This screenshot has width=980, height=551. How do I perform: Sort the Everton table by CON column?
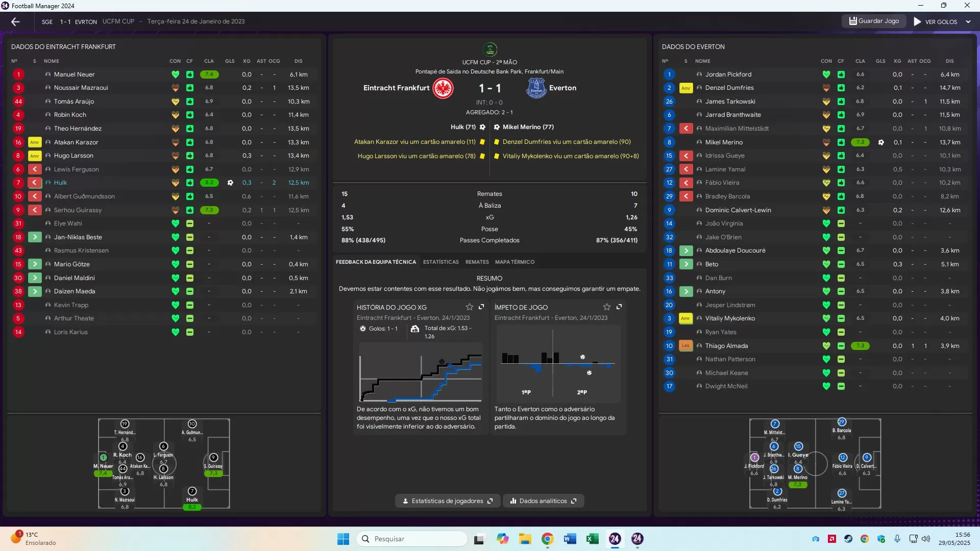pyautogui.click(x=826, y=61)
